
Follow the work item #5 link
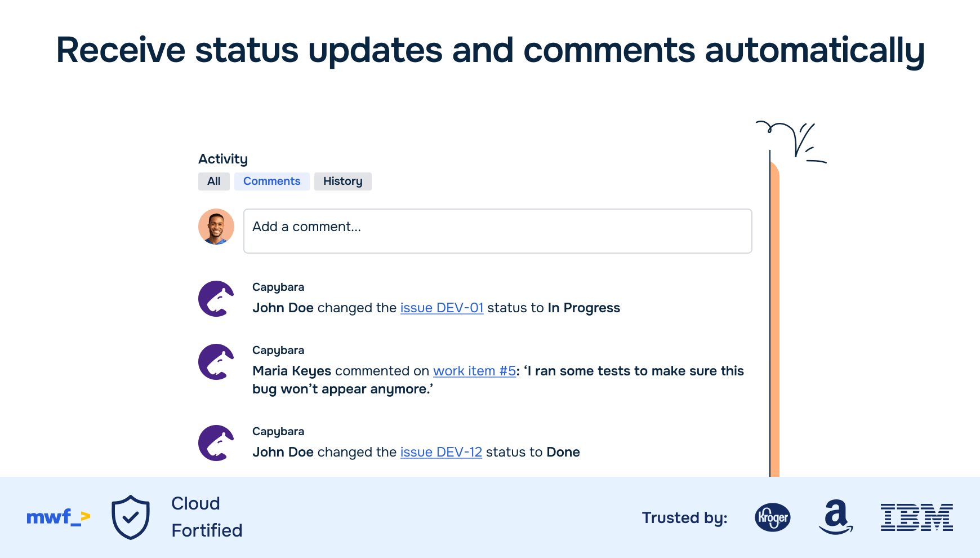click(x=475, y=371)
